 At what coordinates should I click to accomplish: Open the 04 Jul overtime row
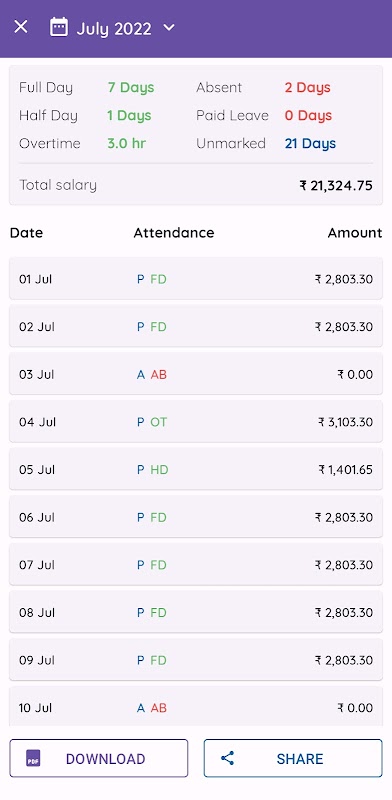(196, 421)
